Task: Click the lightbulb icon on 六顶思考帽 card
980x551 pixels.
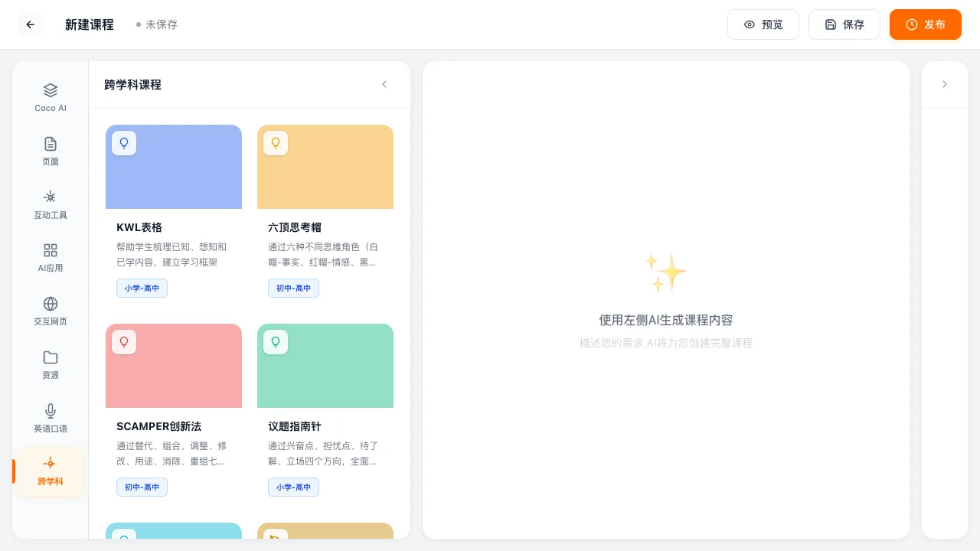Action: click(x=276, y=143)
